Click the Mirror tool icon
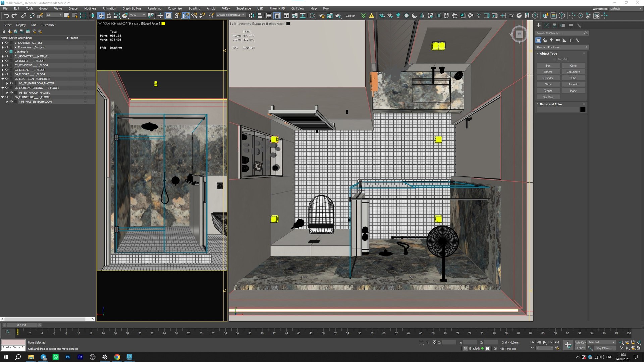Screen dimensions: 644x362 [x=251, y=16]
